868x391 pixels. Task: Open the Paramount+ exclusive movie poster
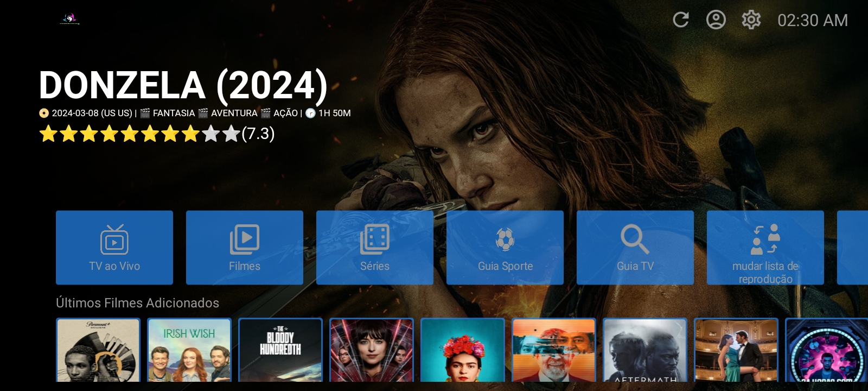[x=98, y=350]
